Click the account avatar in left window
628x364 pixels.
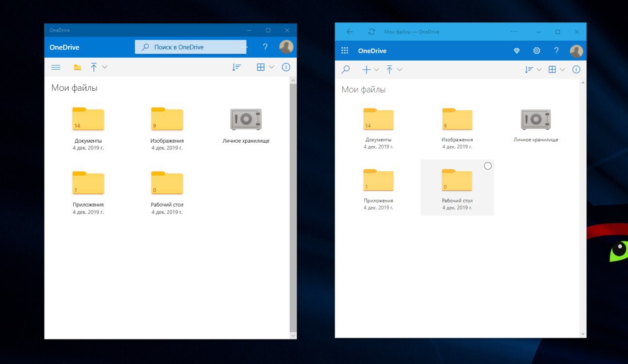pyautogui.click(x=286, y=47)
